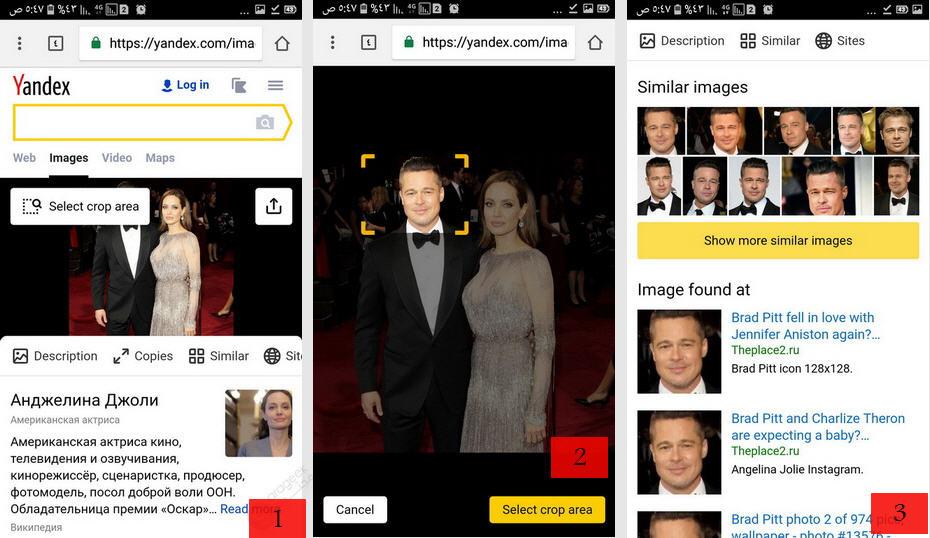Select the Images tab
This screenshot has height=538, width=930.
click(69, 158)
